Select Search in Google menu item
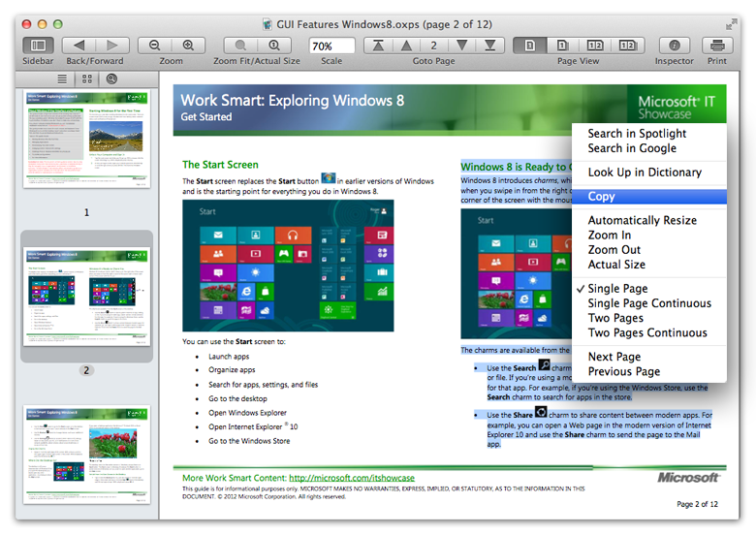 (x=631, y=148)
